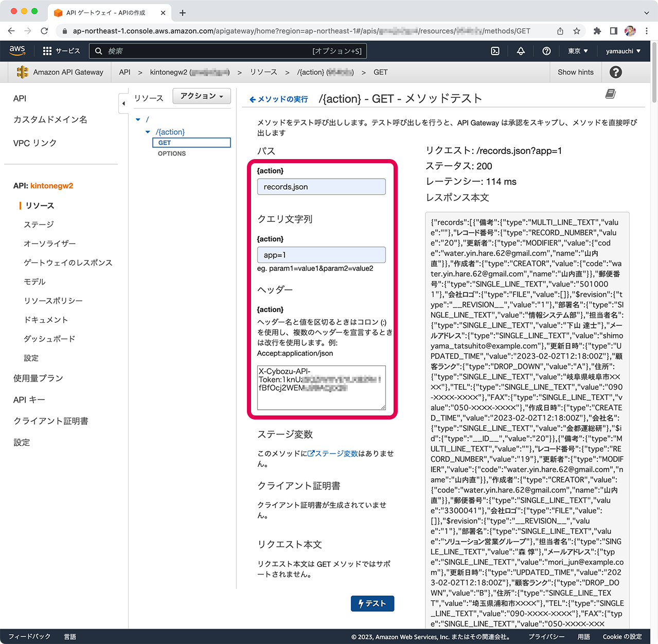Viewport: 658px width, 644px height.
Task: Open Usage Plans in the sidebar
Action: point(38,378)
